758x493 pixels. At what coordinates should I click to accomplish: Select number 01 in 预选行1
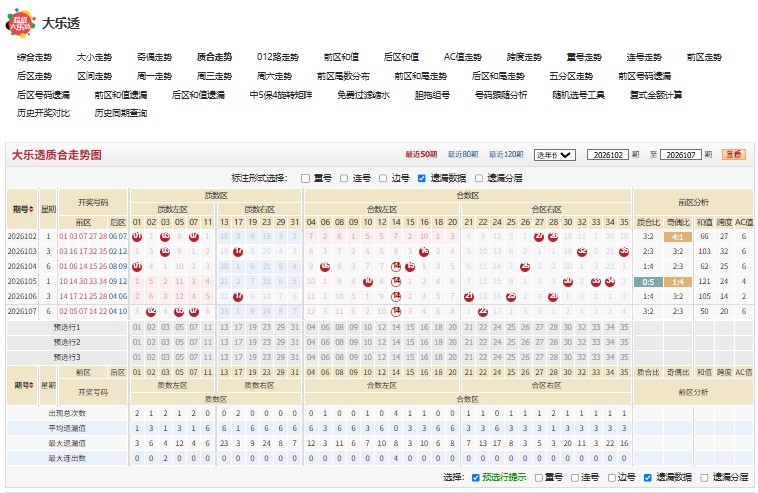[137, 327]
